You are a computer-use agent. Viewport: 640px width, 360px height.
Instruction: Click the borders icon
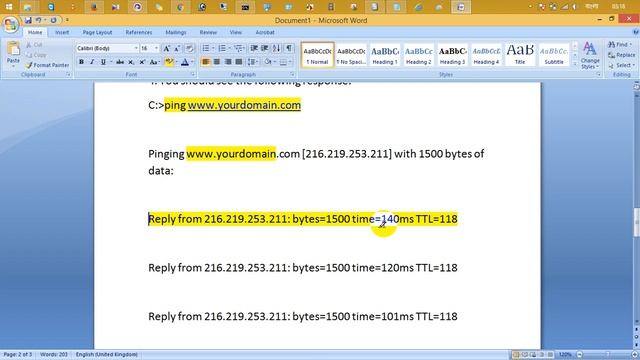tap(283, 62)
